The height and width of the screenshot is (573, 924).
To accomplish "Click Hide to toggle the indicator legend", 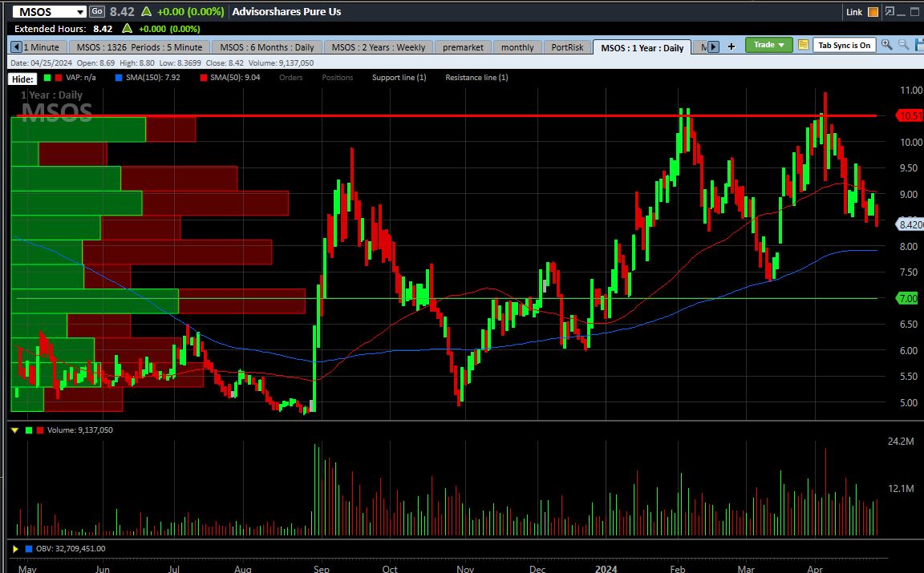I will (22, 79).
